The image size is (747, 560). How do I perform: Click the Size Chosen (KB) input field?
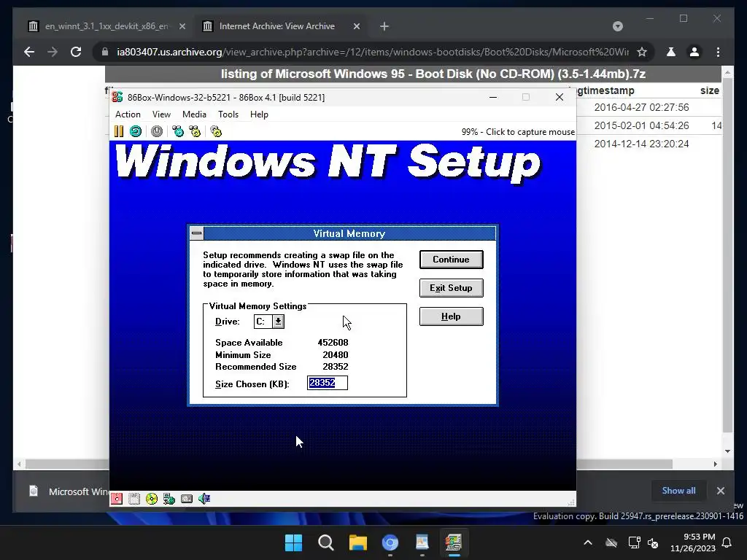[328, 383]
